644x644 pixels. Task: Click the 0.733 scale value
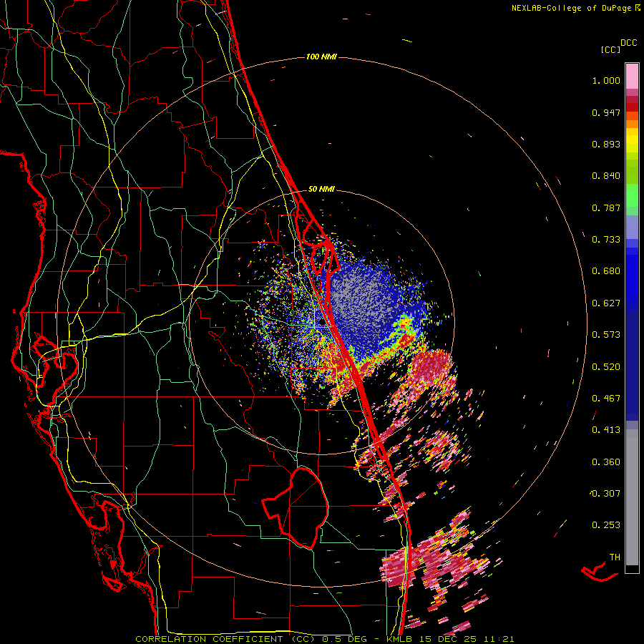tap(606, 240)
